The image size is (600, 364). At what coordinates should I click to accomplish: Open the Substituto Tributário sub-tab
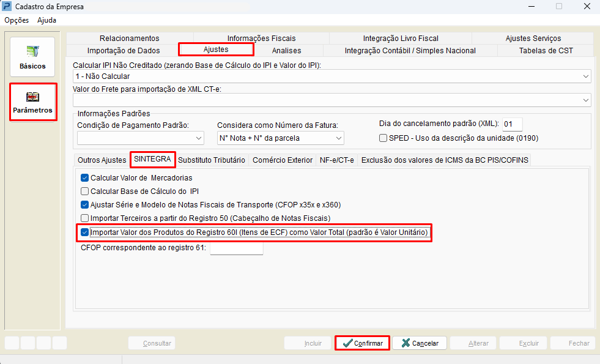tap(211, 160)
